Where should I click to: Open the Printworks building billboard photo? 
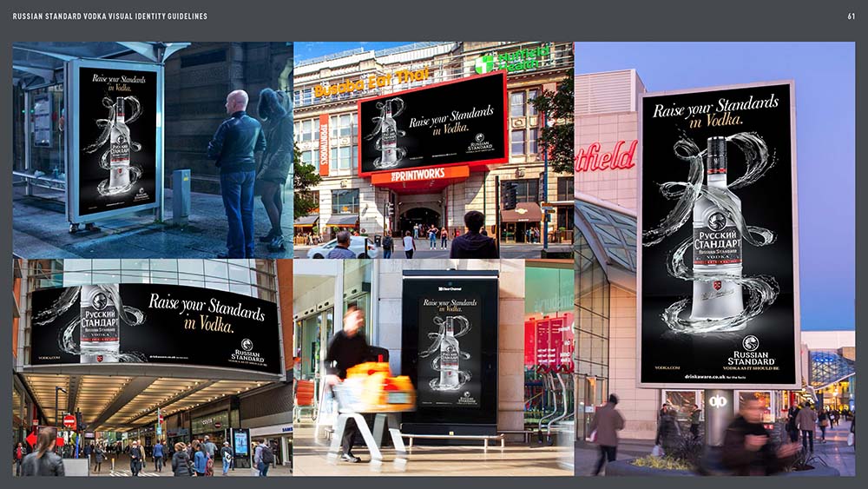(433, 150)
